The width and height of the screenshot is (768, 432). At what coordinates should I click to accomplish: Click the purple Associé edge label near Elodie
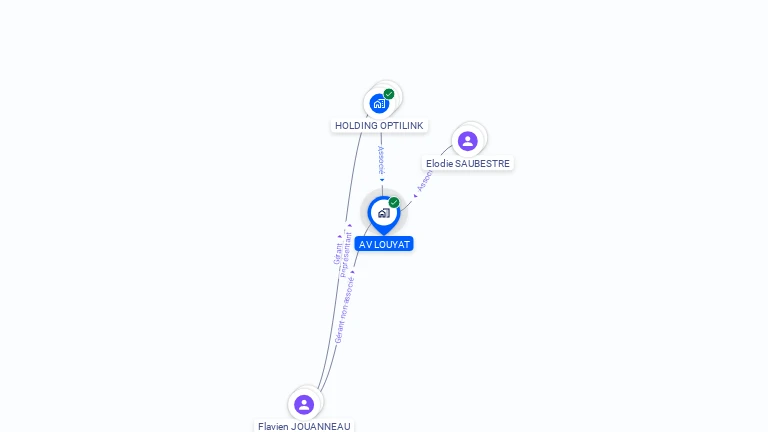point(424,182)
